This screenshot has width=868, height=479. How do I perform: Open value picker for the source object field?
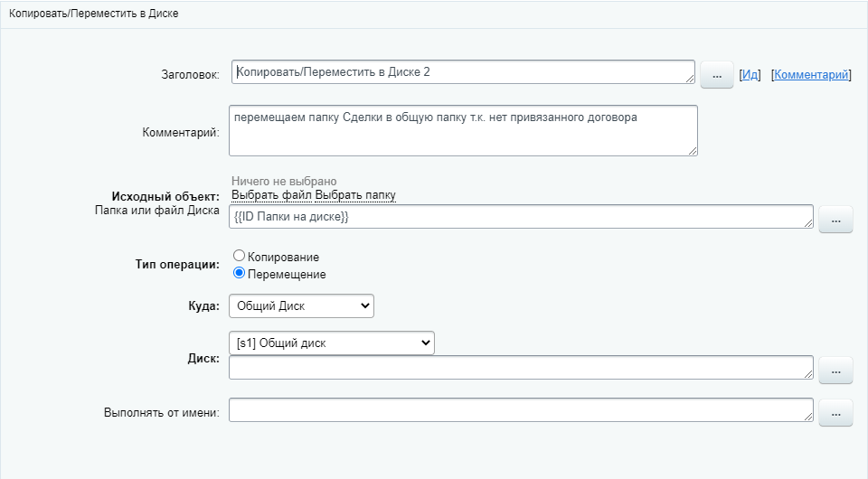point(835,220)
